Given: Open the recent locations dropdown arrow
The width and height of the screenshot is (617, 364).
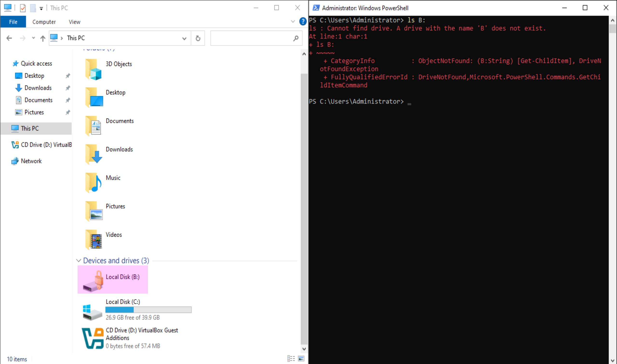Looking at the screenshot, I should click(33, 38).
